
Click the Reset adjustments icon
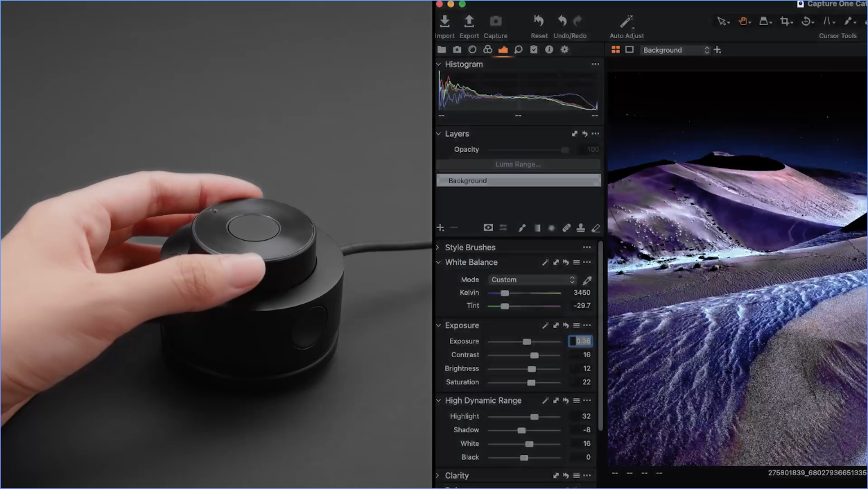click(x=539, y=22)
